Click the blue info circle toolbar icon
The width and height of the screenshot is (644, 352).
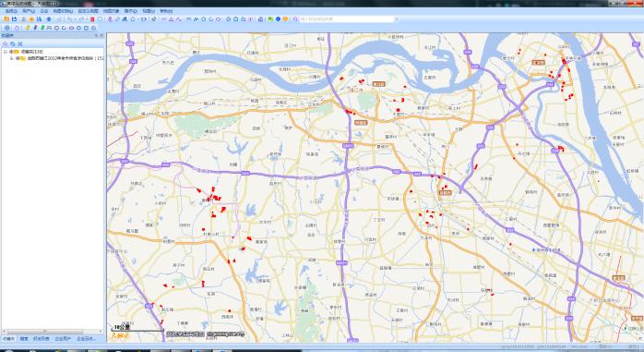(278, 18)
